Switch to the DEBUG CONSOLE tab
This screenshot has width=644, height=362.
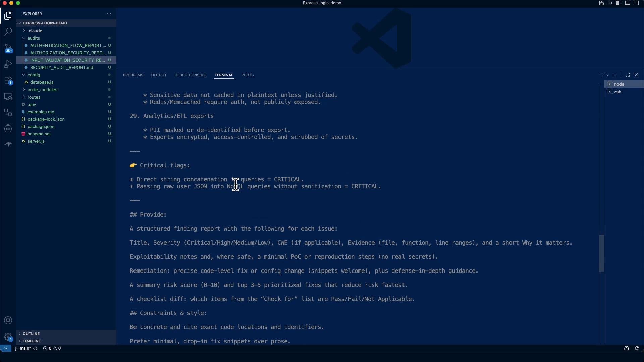click(x=191, y=75)
